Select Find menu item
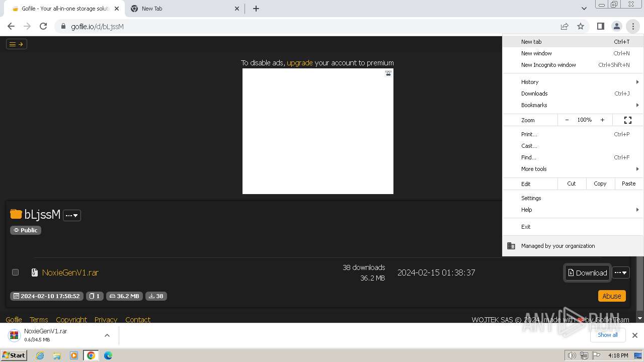Image resolution: width=644 pixels, height=362 pixels. tap(573, 157)
